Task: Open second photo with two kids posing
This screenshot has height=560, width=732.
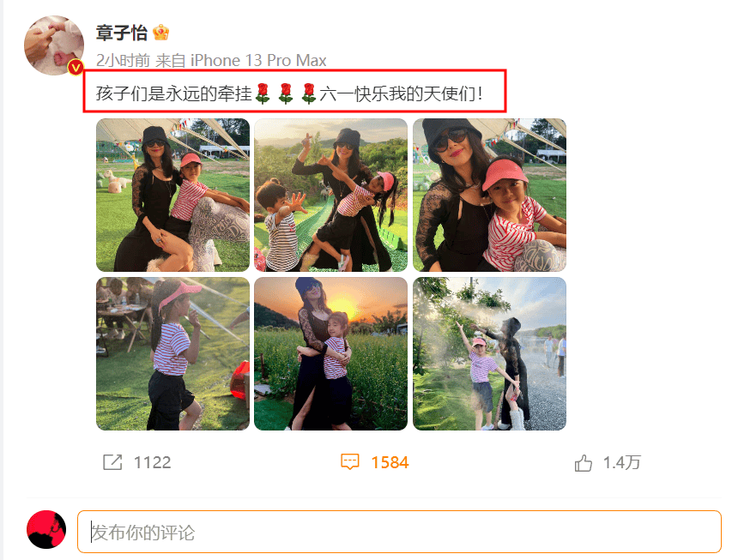Action: [331, 195]
